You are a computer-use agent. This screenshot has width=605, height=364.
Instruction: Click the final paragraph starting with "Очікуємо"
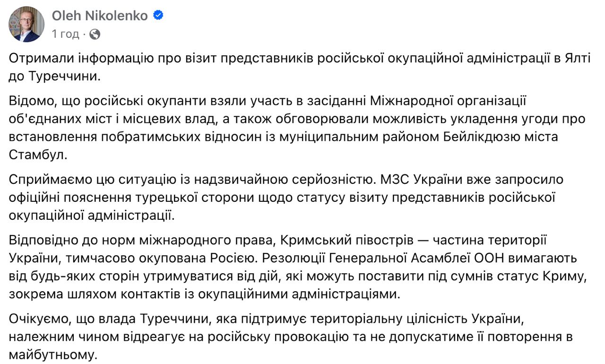tap(291, 337)
